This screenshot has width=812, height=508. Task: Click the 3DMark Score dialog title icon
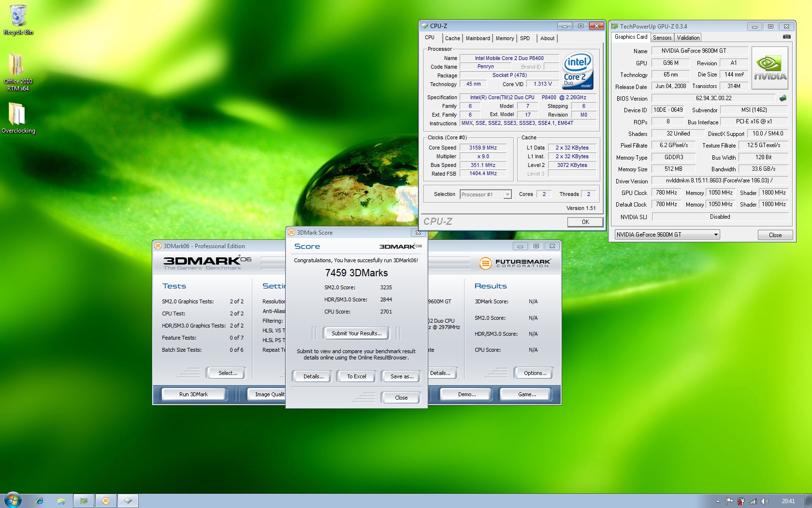click(x=291, y=232)
